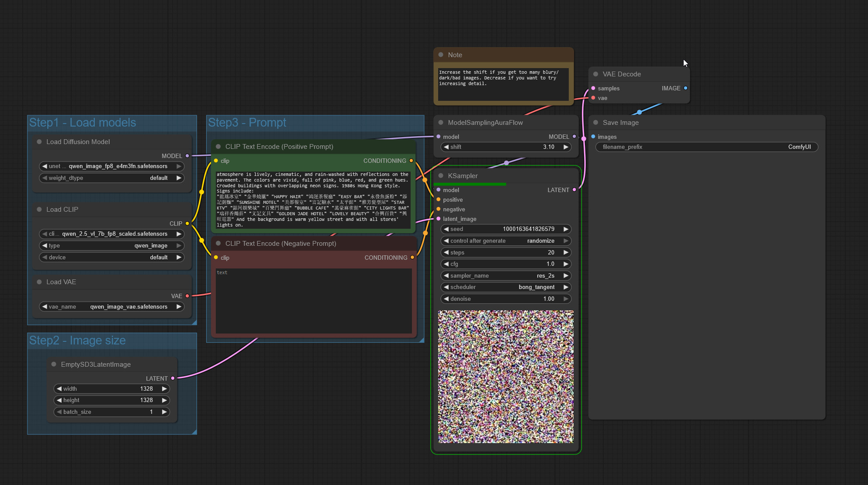Viewport: 868px width, 485px height.
Task: Open the sampler_name res_2s dropdown
Action: pos(506,276)
